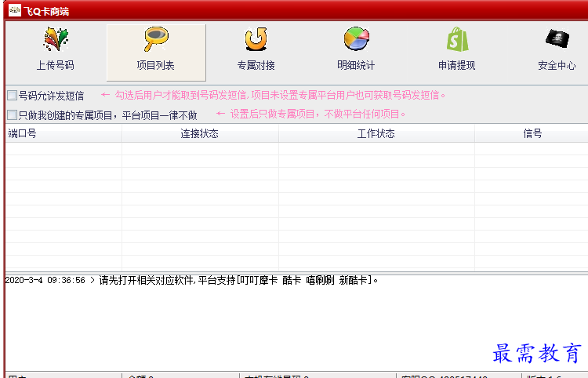Click the 连接状态 column header

[200, 133]
